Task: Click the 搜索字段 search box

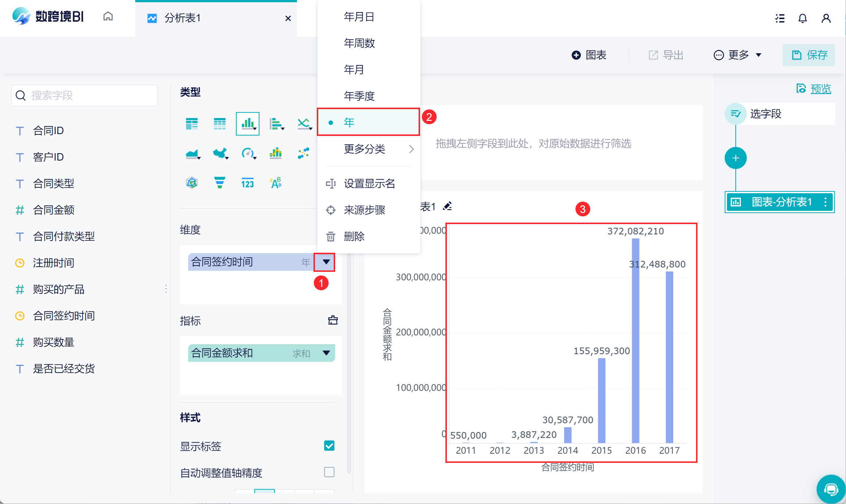Action: 85,96
